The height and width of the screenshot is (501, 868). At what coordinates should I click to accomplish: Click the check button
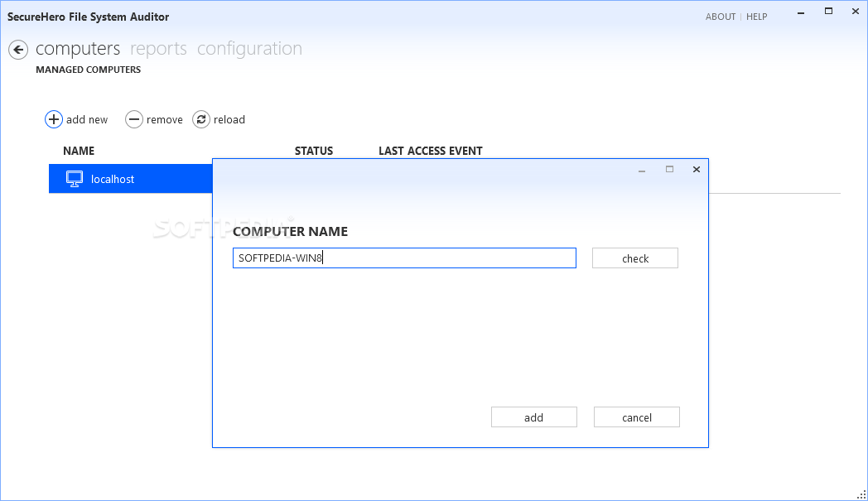tap(635, 258)
